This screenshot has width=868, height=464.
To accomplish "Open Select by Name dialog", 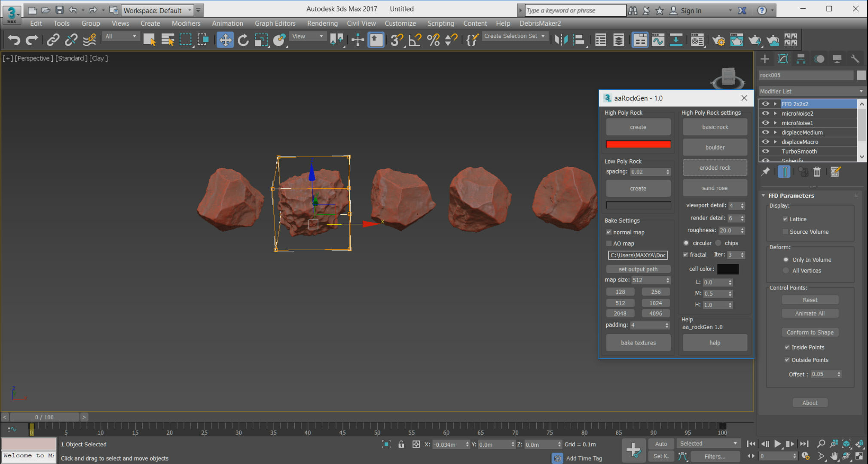I will click(x=168, y=40).
